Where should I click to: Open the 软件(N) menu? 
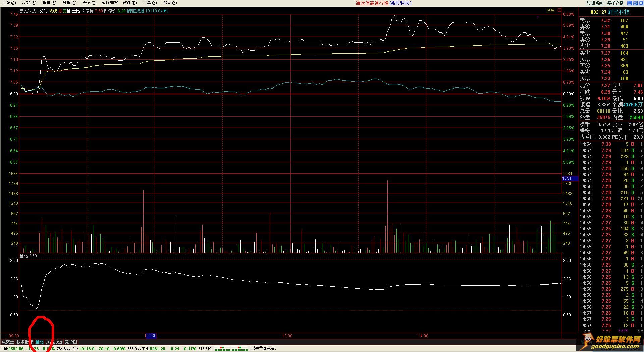[130, 3]
